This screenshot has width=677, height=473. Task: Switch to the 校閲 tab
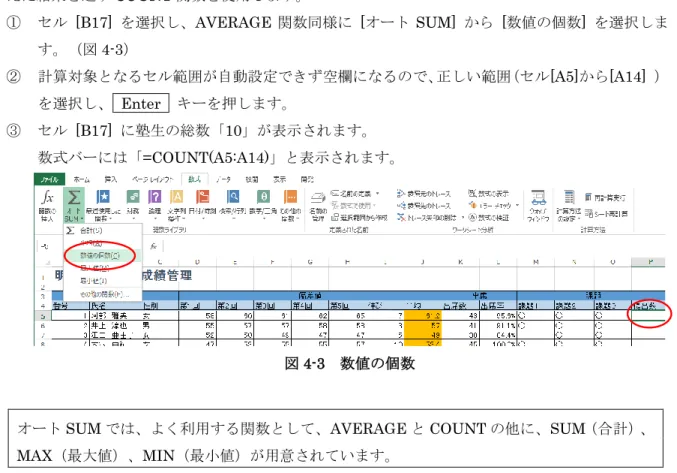(x=252, y=179)
